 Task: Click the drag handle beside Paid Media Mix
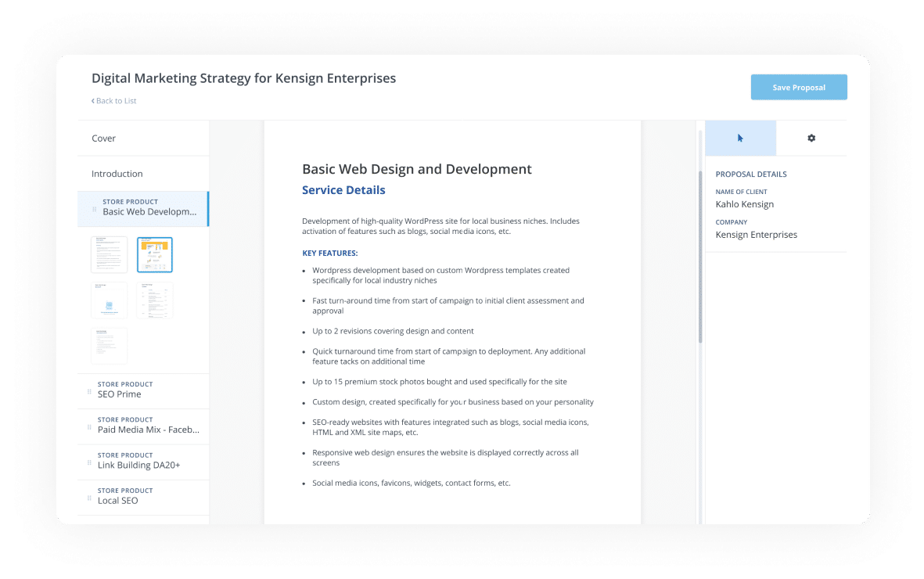point(90,426)
